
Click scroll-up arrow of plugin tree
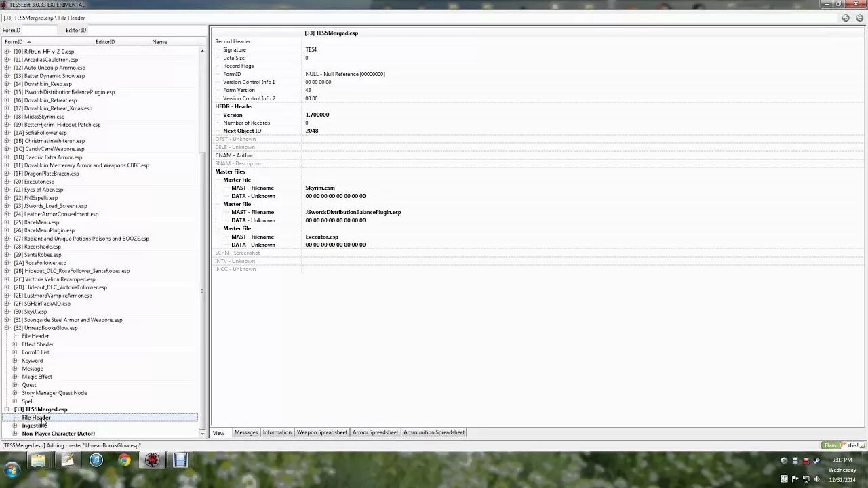pos(202,51)
